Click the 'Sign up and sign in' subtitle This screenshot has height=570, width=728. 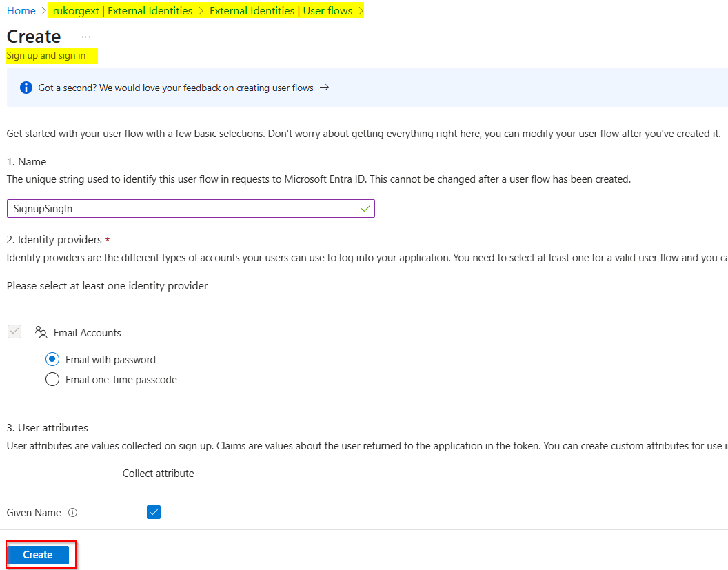click(46, 55)
